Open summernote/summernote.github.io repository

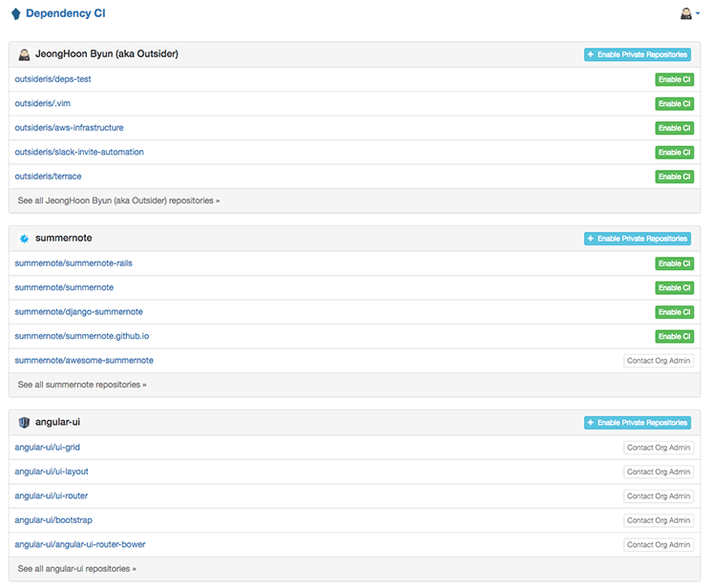tap(82, 336)
